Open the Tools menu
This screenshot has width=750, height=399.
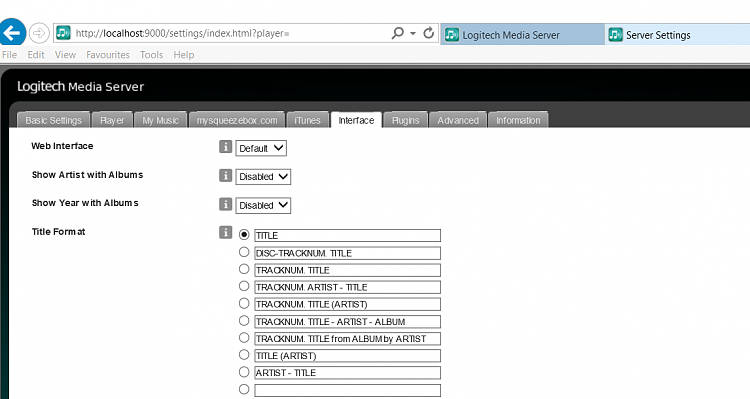tap(151, 55)
